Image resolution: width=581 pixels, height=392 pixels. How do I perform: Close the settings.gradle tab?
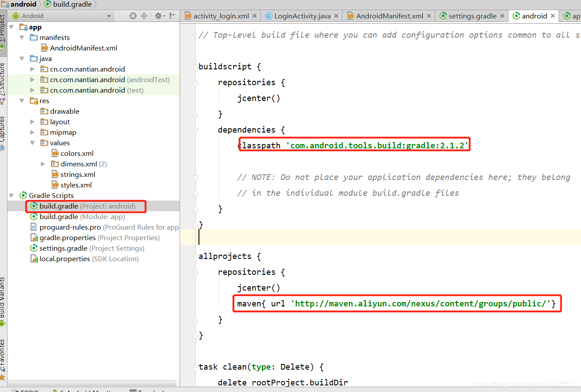tap(503, 16)
